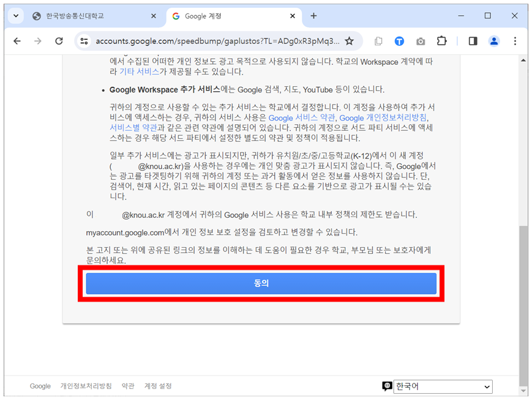Open Google 서비스 약관 link
Screen dimensions: 532x400
pos(302,117)
